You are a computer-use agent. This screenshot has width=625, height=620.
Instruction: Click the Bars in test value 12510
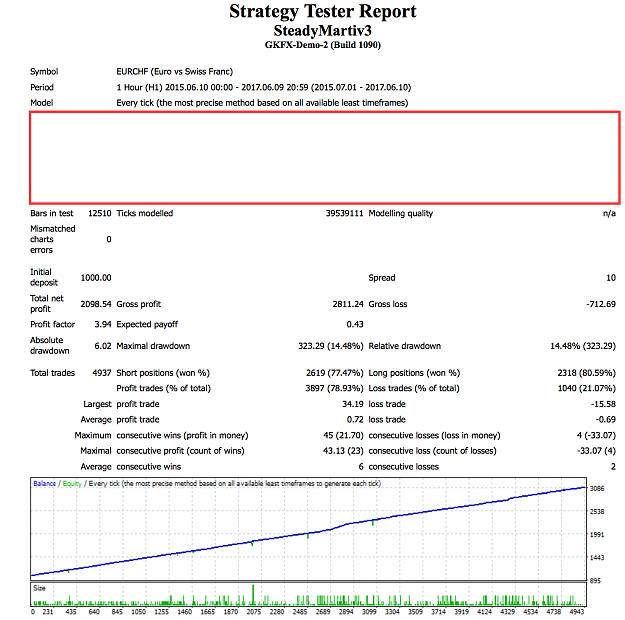point(100,213)
